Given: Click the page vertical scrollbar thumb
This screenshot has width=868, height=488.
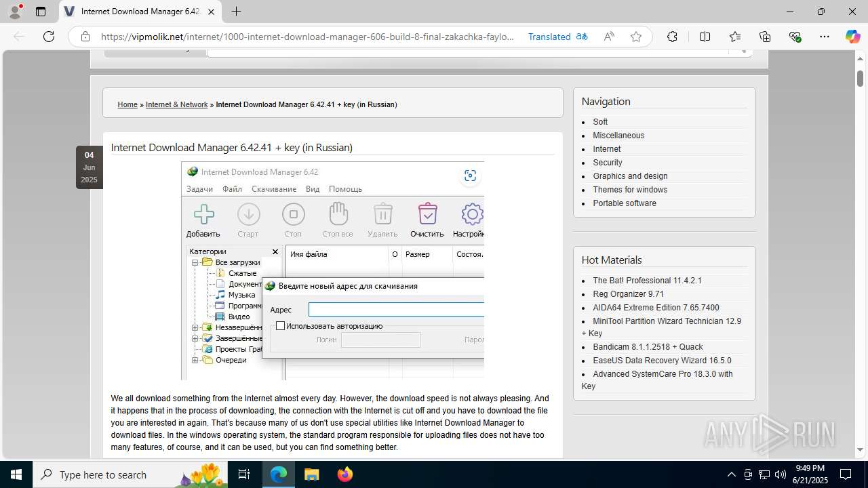Looking at the screenshot, I should pyautogui.click(x=860, y=78).
